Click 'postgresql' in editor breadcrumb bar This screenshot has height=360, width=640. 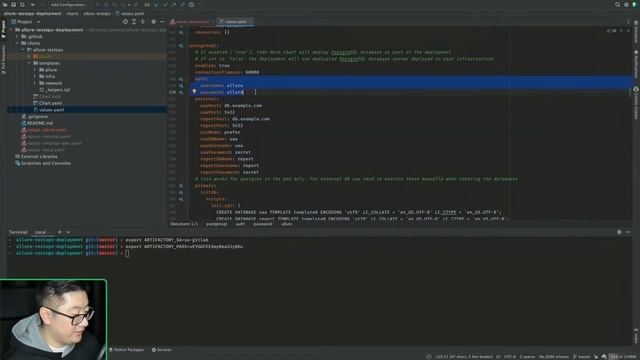click(x=216, y=224)
